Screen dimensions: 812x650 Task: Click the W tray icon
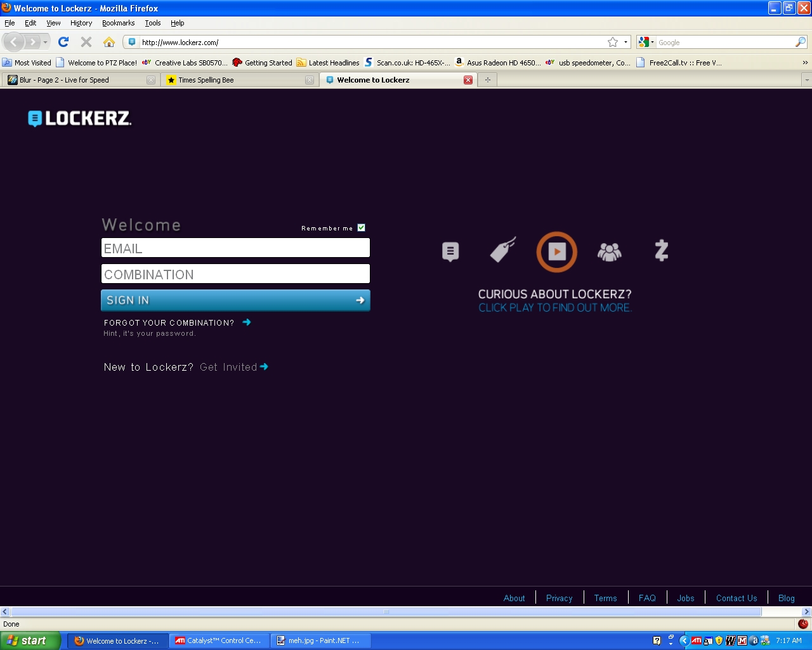(x=731, y=640)
